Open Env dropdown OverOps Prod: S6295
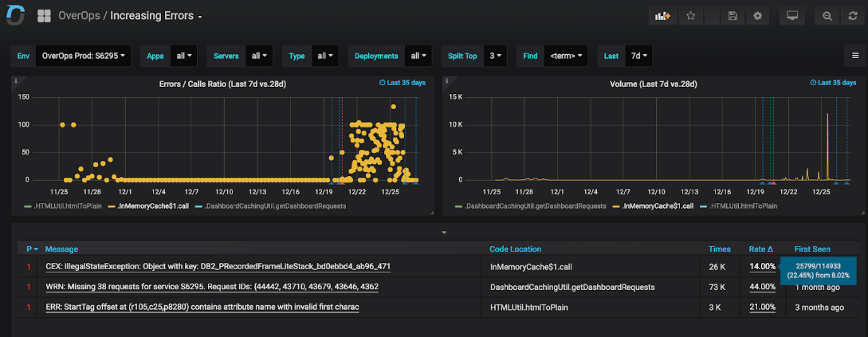The width and height of the screenshot is (868, 337). [83, 56]
